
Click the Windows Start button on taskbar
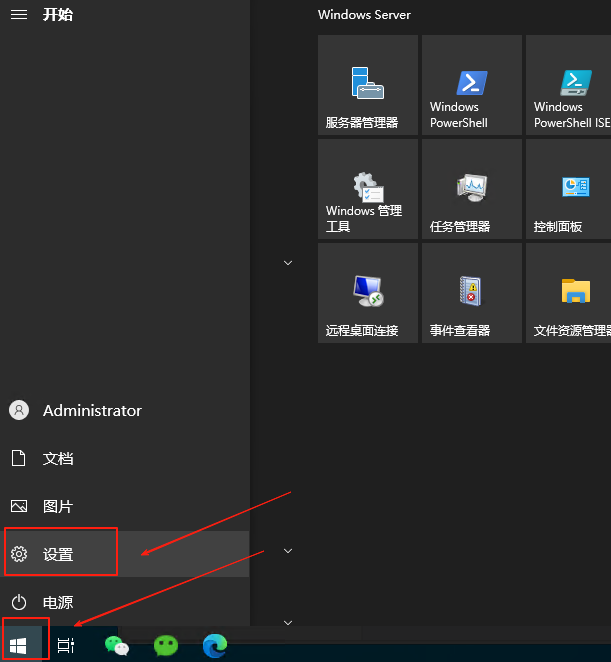[x=20, y=644]
